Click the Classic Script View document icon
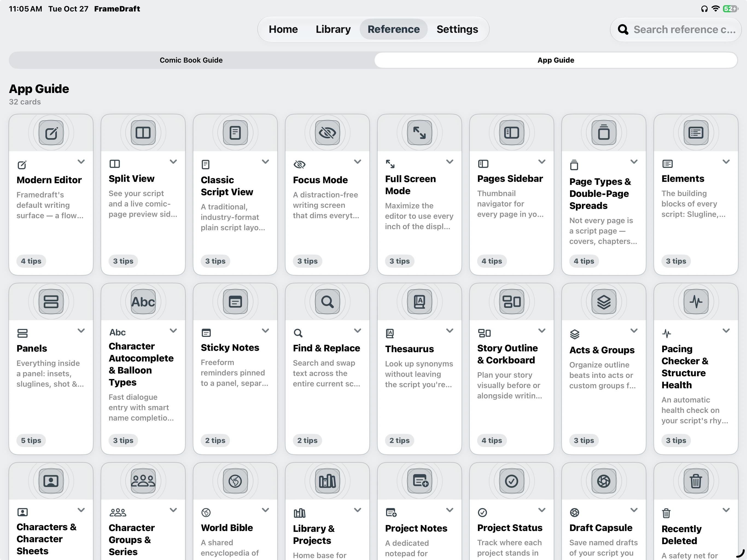 pyautogui.click(x=235, y=133)
